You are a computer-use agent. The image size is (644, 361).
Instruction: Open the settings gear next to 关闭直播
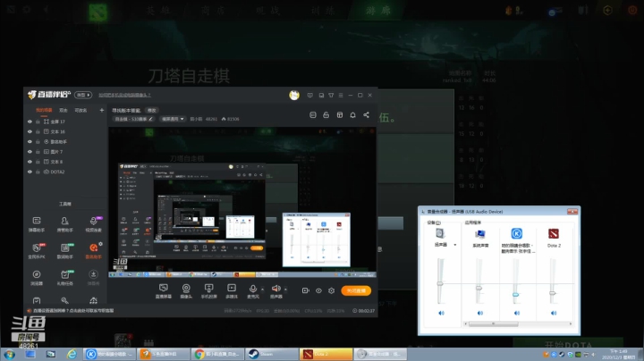[x=332, y=290]
